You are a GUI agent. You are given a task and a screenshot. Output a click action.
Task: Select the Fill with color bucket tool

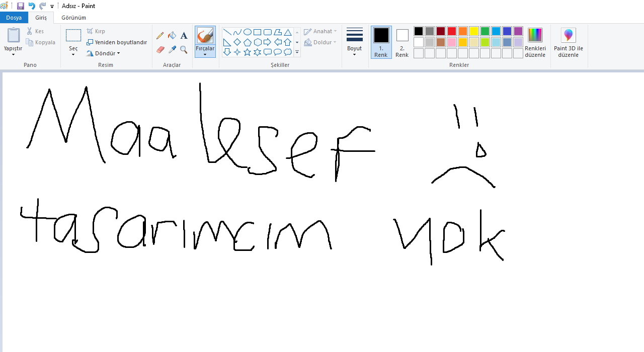coord(172,36)
